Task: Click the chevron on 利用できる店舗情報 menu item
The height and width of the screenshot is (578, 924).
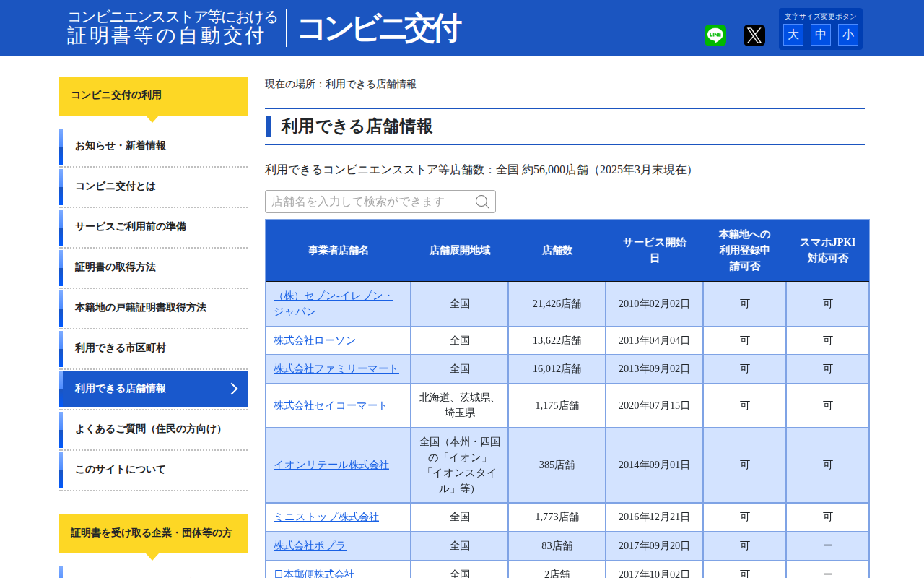Action: (234, 389)
